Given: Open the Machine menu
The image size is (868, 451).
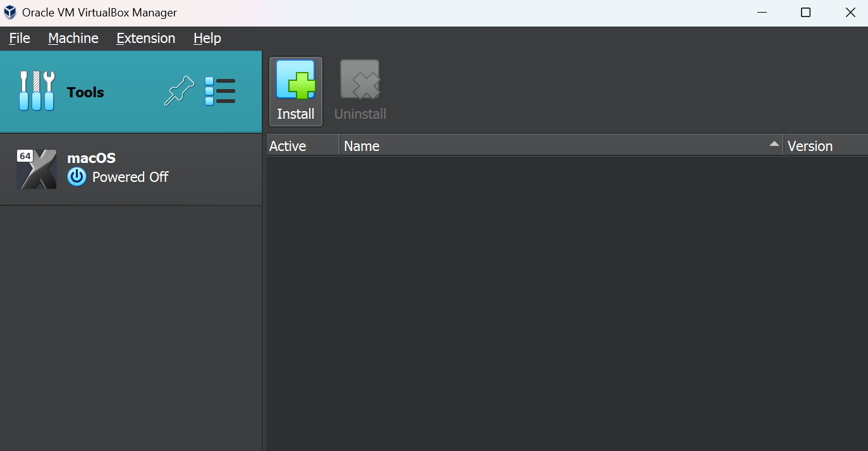Looking at the screenshot, I should pyautogui.click(x=73, y=38).
